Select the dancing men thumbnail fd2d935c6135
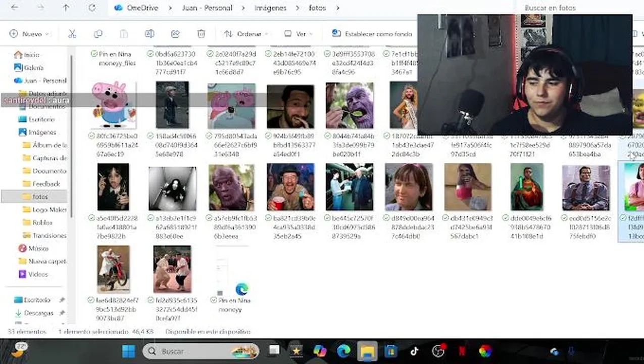The height and width of the screenshot is (364, 644). coord(172,269)
